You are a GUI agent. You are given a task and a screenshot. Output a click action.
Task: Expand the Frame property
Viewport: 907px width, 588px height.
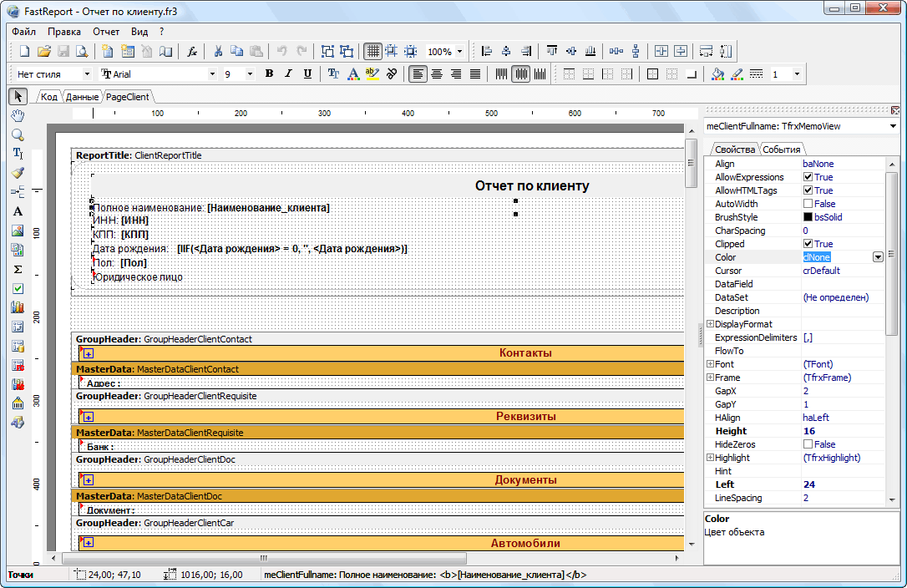(x=711, y=378)
